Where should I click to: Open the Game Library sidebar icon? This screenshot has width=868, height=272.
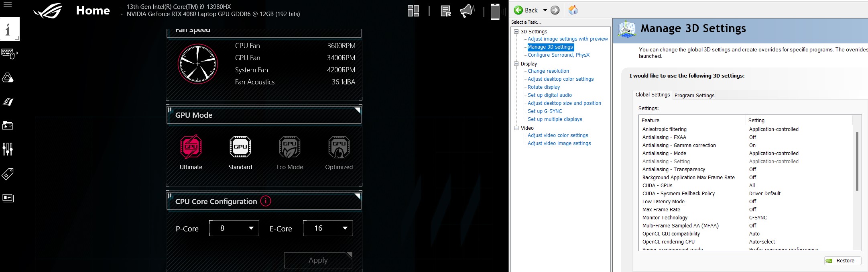[x=8, y=126]
